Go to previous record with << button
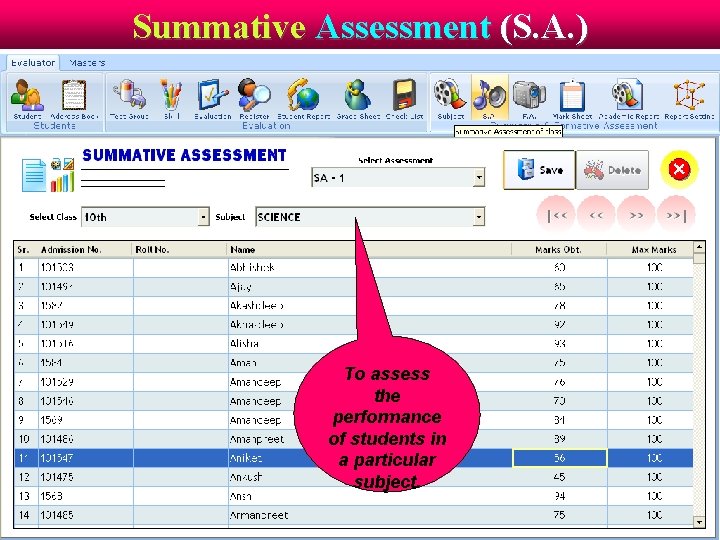 [596, 215]
